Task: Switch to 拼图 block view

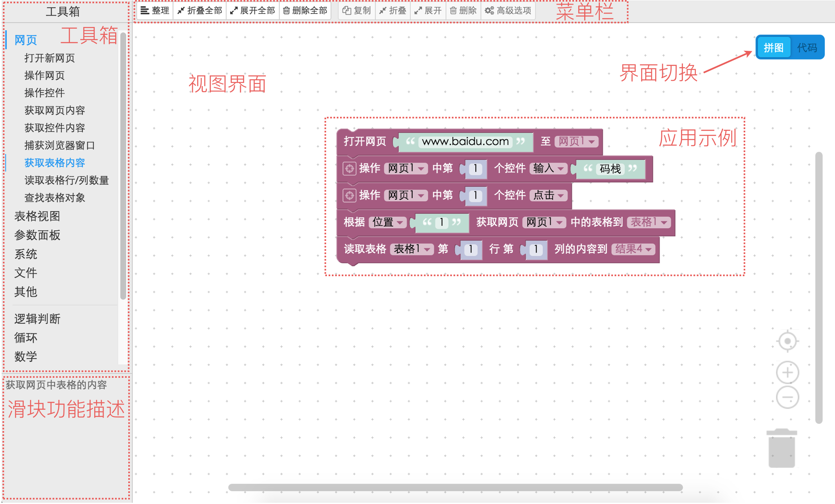Action: coord(773,48)
